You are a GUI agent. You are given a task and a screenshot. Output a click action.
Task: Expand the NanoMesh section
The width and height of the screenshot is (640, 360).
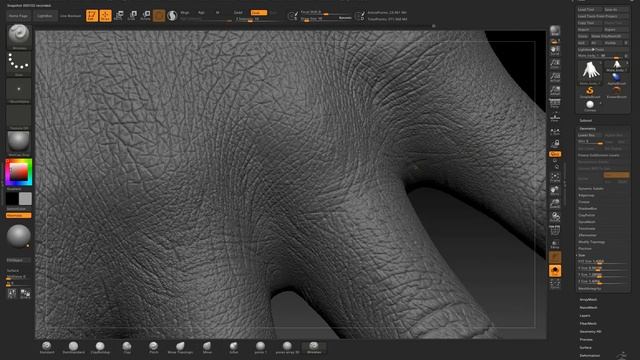point(588,308)
